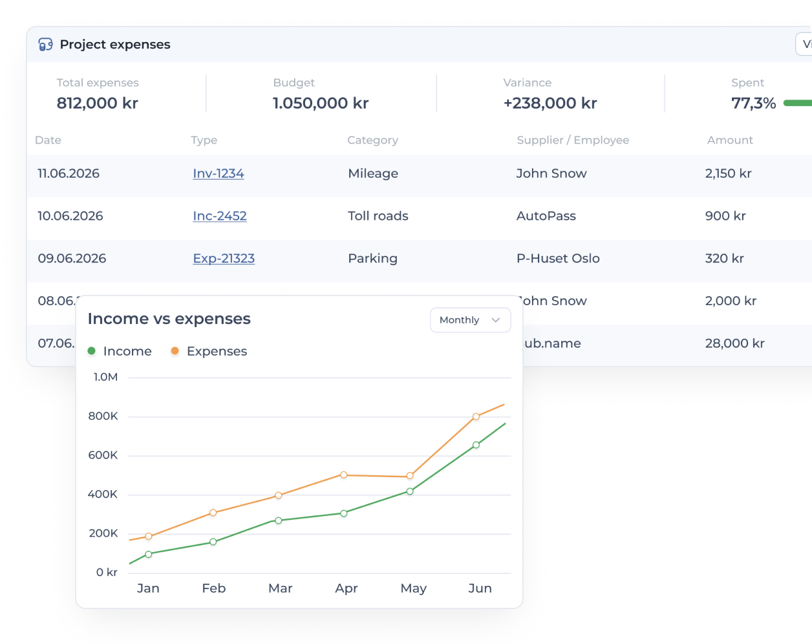Click the Project expenses wallet icon

pyautogui.click(x=45, y=45)
